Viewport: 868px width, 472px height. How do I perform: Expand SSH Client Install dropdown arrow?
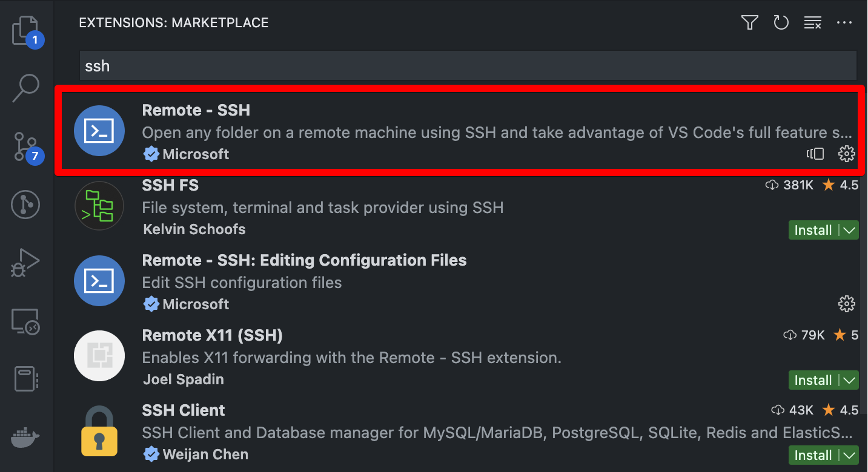point(849,455)
